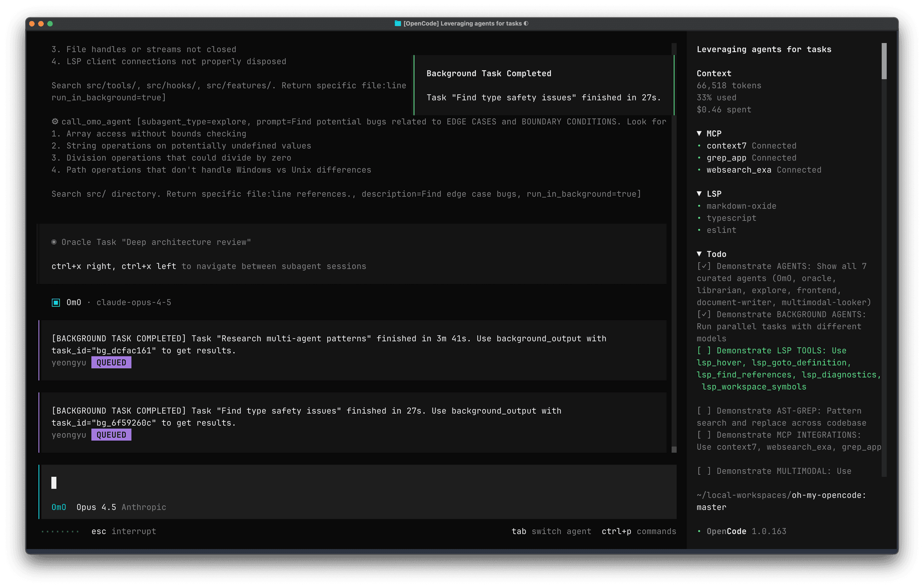This screenshot has width=924, height=588.
Task: Click line 'LSP client connections not properly disposed'
Action: (169, 62)
